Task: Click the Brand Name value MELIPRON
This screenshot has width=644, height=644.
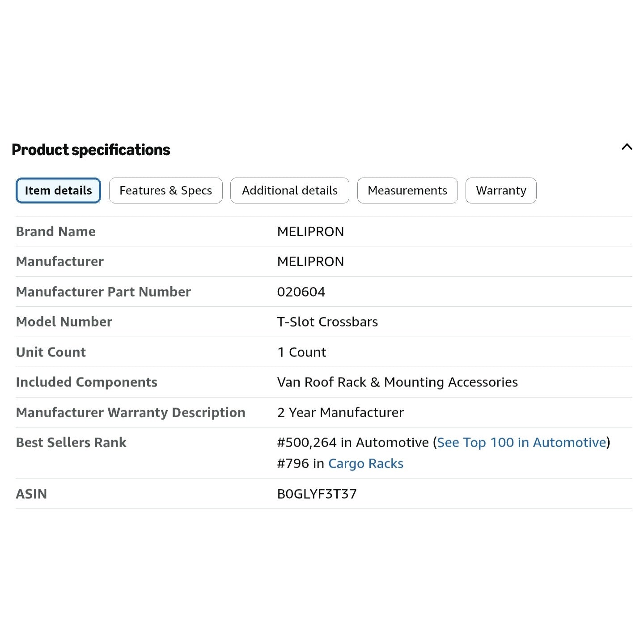Action: [310, 232]
